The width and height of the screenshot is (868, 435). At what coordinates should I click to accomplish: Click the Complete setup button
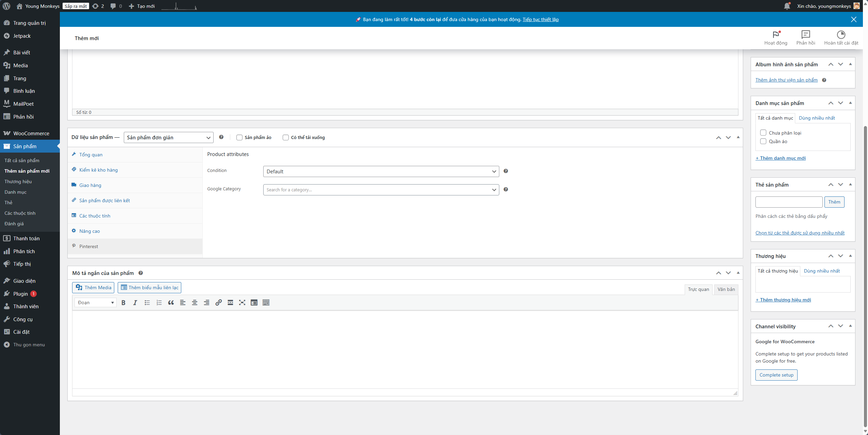click(776, 375)
